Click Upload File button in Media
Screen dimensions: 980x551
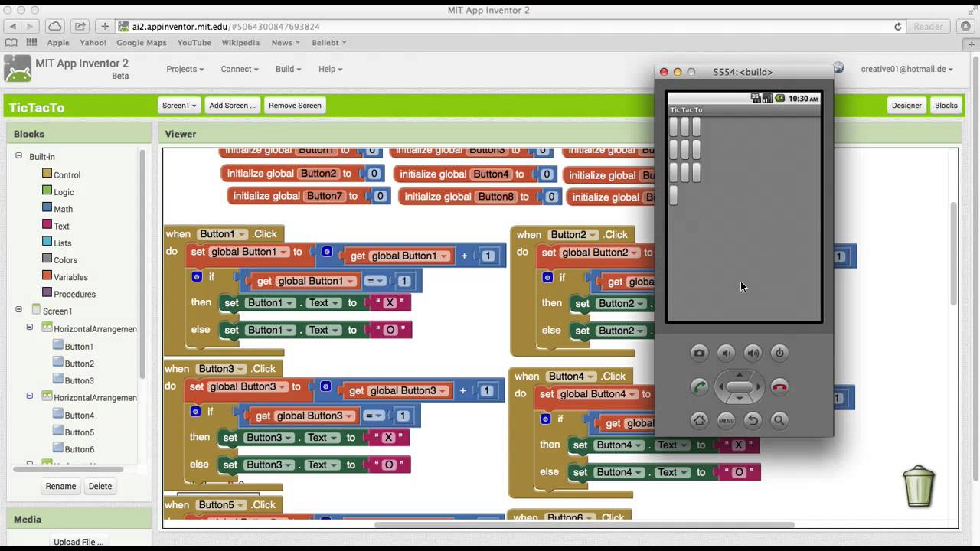point(78,542)
